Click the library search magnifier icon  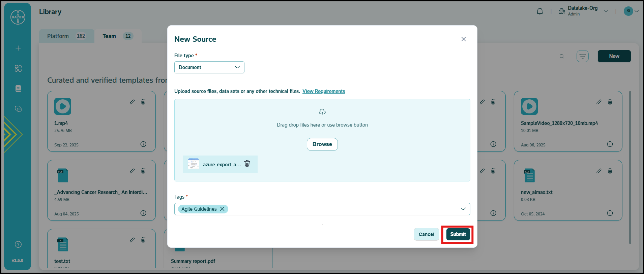pyautogui.click(x=562, y=56)
